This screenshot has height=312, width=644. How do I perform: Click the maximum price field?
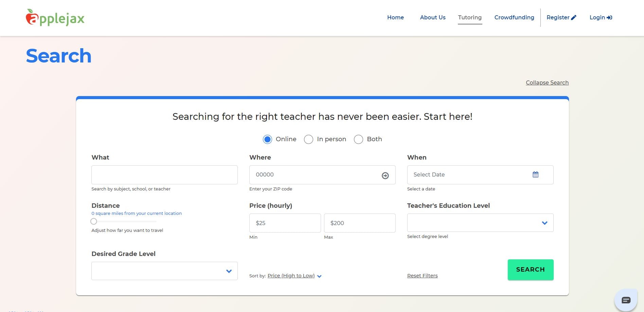pyautogui.click(x=360, y=223)
